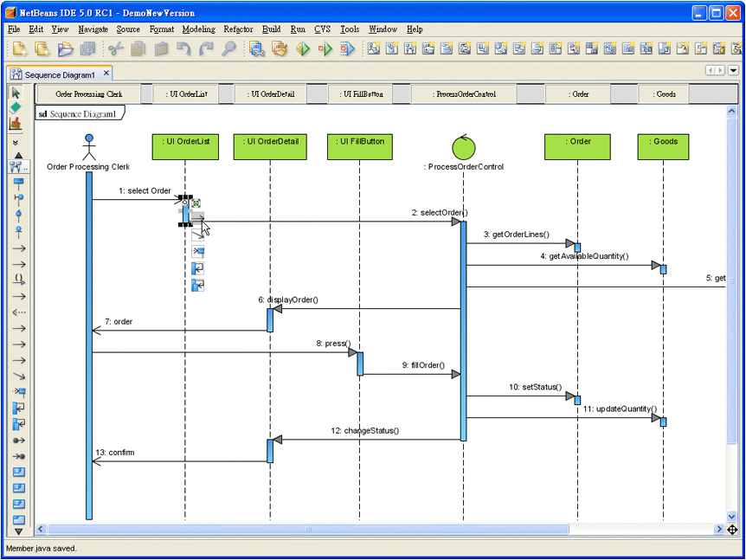Select the arrow pointer tool in palette

click(16, 93)
